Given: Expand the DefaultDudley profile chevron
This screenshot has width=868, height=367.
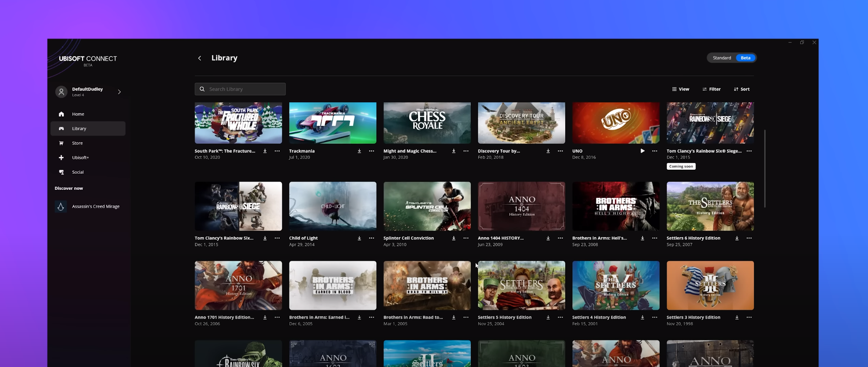Looking at the screenshot, I should (119, 92).
